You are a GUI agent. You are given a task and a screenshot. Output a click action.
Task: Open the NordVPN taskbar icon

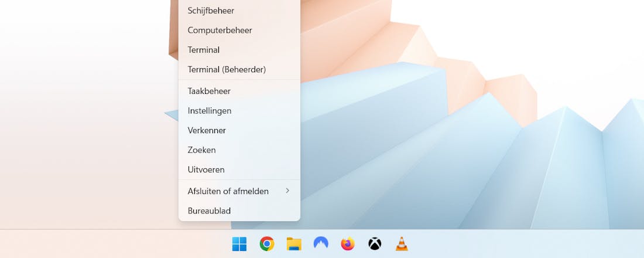321,244
